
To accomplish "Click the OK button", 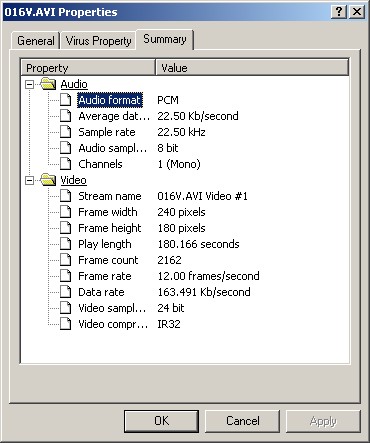I will coord(162,421).
